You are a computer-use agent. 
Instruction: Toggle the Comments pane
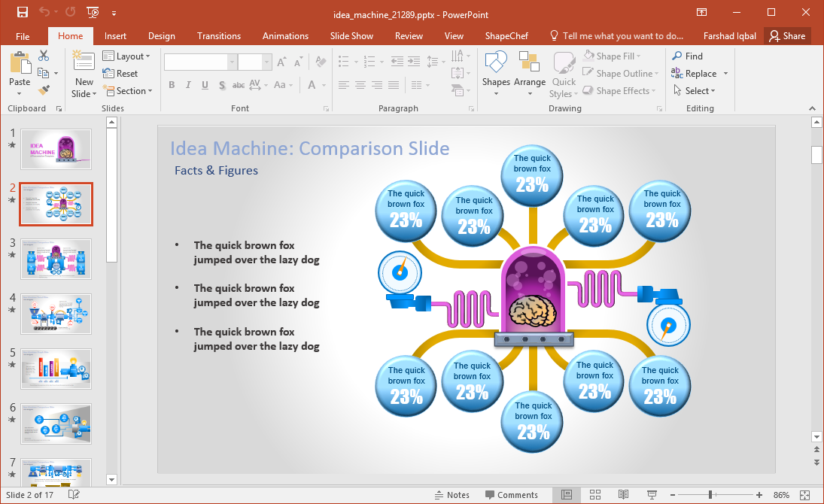(x=511, y=495)
